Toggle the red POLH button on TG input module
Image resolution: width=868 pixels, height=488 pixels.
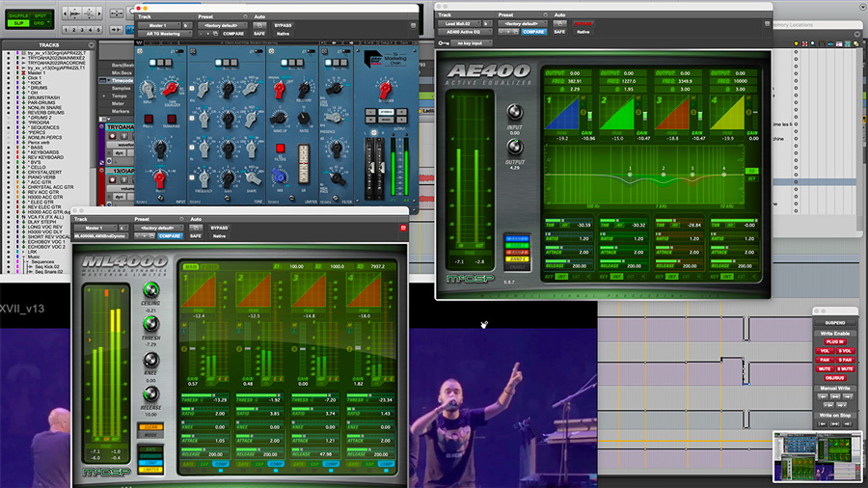click(149, 119)
